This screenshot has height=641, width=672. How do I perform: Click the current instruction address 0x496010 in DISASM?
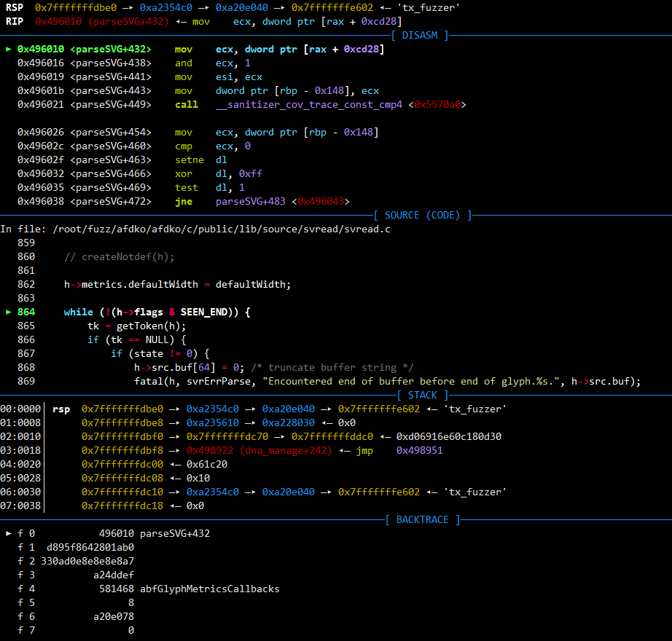click(41, 50)
